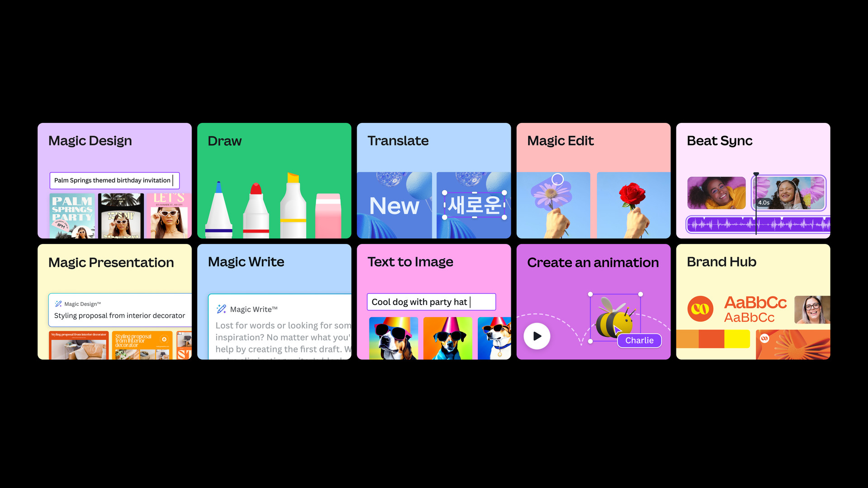Select the Magic Write menu item

[x=245, y=262]
